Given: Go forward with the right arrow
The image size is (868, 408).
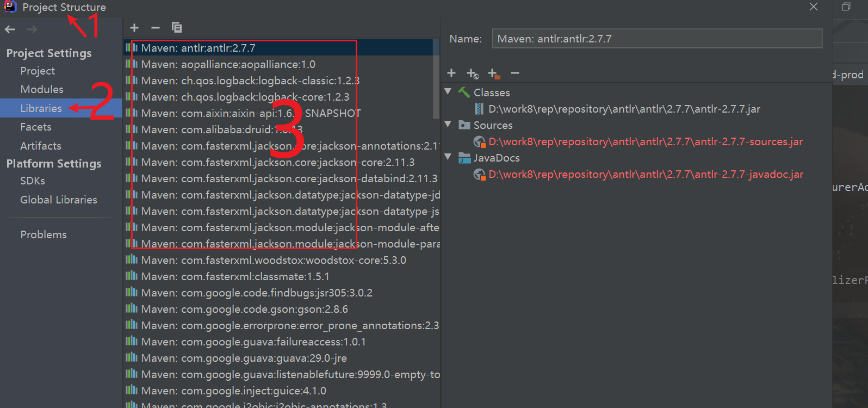Looking at the screenshot, I should coord(32,29).
